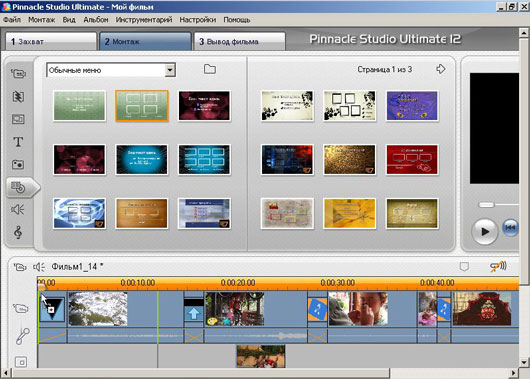Click the timeline marker flag icon

(x=464, y=267)
